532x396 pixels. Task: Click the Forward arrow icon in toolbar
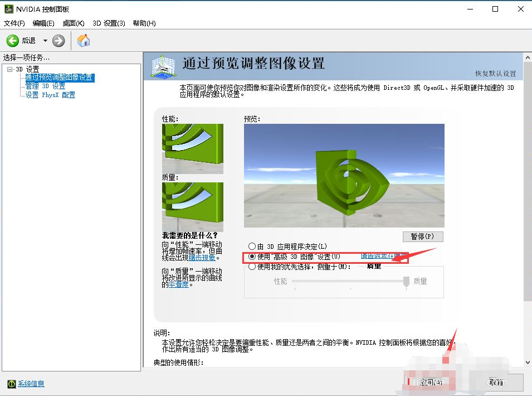tap(58, 41)
